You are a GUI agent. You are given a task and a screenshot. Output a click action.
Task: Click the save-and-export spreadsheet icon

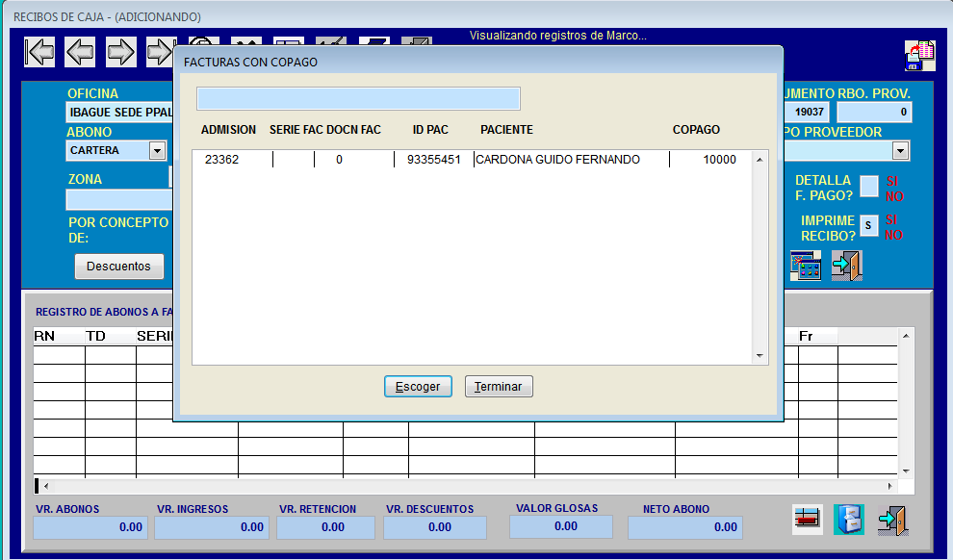[x=919, y=56]
